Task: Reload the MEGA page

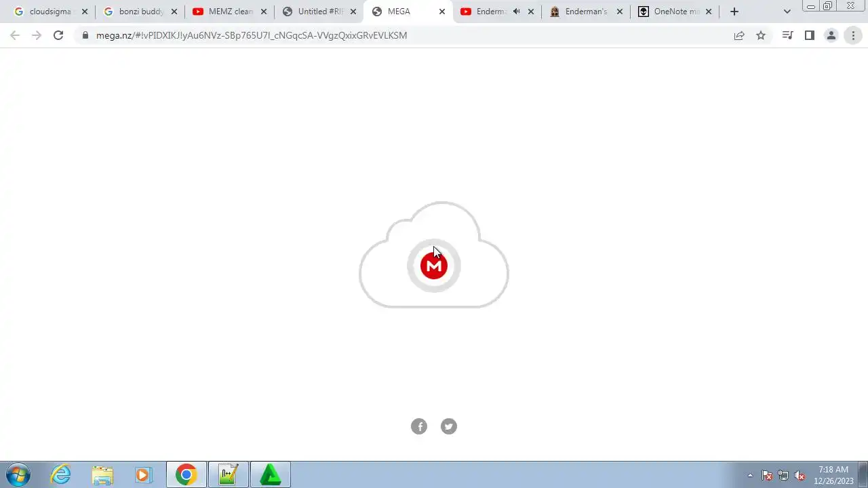Action: click(58, 35)
